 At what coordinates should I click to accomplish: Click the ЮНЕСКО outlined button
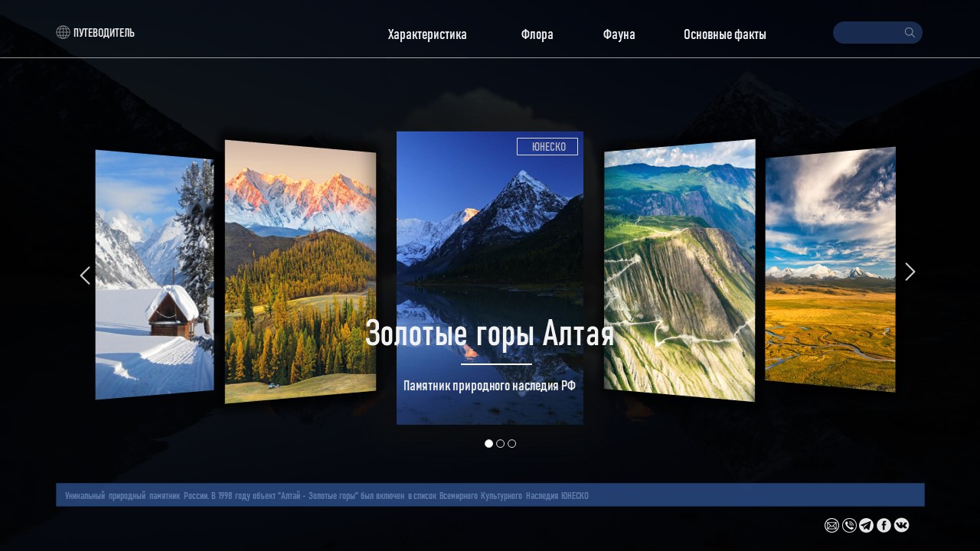point(547,146)
